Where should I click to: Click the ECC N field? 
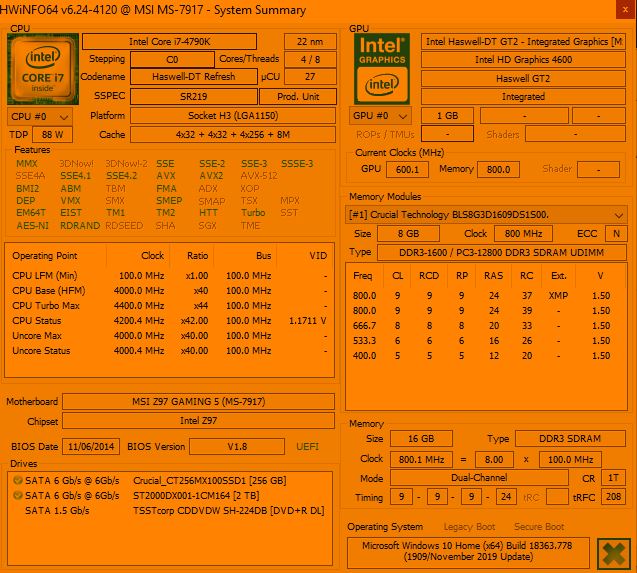pyautogui.click(x=616, y=234)
